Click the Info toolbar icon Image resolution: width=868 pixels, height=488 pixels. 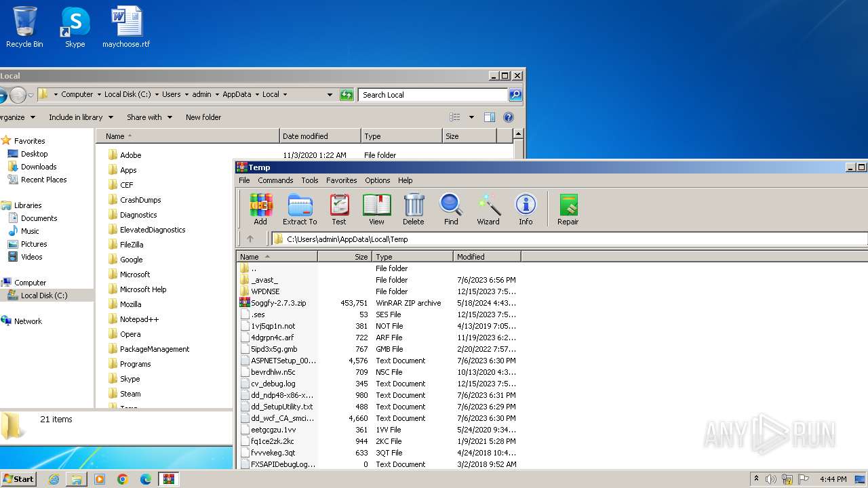[526, 209]
